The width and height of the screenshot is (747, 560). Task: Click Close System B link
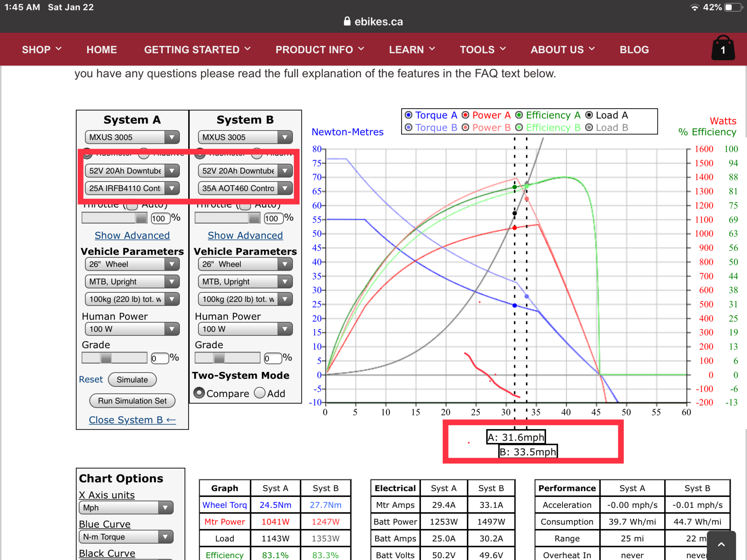pyautogui.click(x=132, y=420)
